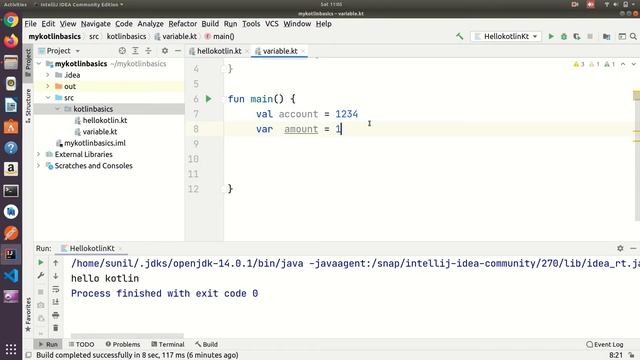Click up arrow in Run console toolbar
Viewport: 640px width, 360px height.
(x=56, y=263)
